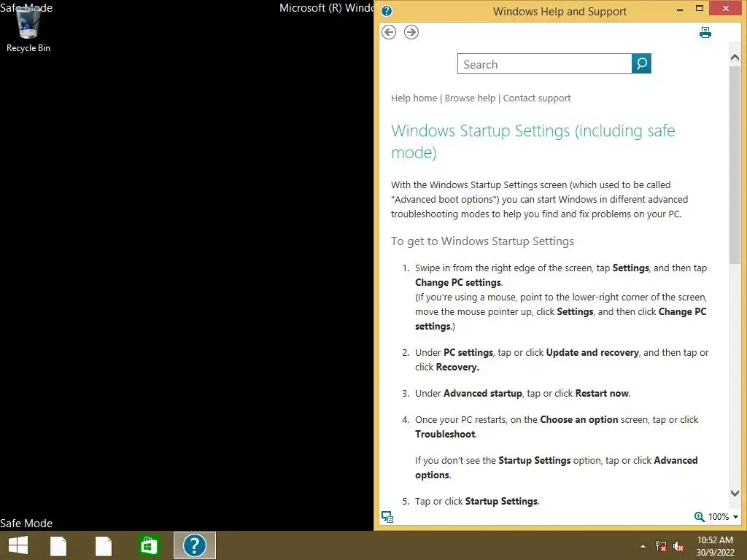Click the Help window question-mark title icon
747x560 pixels.
point(387,11)
